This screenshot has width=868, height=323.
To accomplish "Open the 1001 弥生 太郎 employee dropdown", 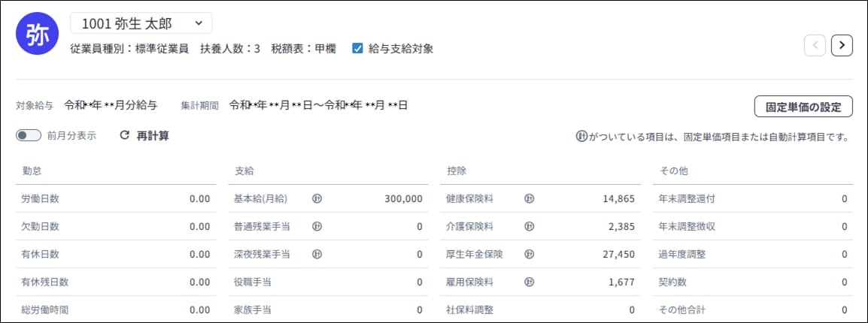I will pyautogui.click(x=141, y=23).
